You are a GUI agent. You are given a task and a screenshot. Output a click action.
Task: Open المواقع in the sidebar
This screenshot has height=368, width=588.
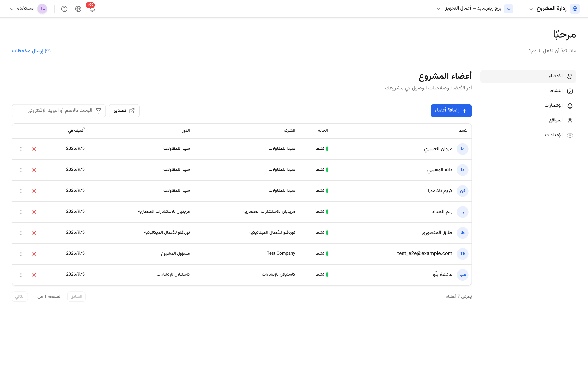tap(528, 121)
